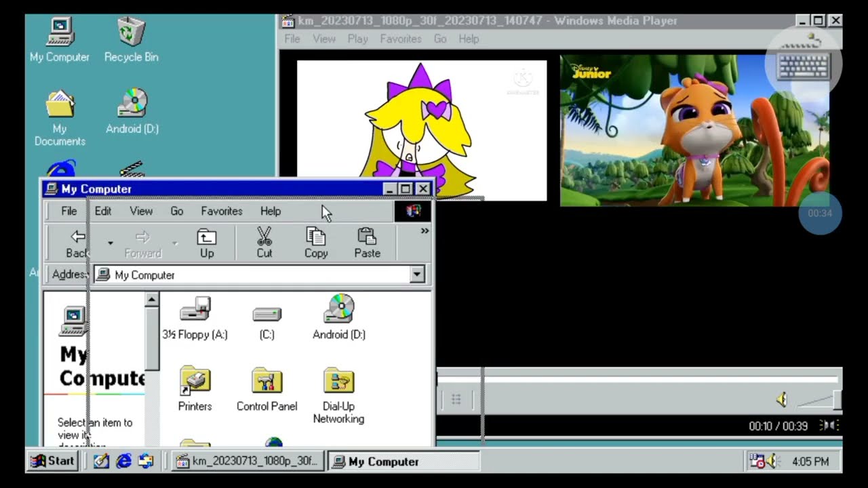868x488 pixels.
Task: Minimize the Windows Media Player window
Action: [802, 21]
